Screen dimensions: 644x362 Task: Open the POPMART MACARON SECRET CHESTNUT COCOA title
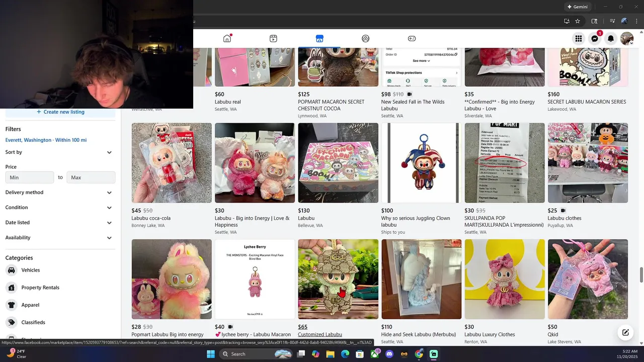point(331,105)
